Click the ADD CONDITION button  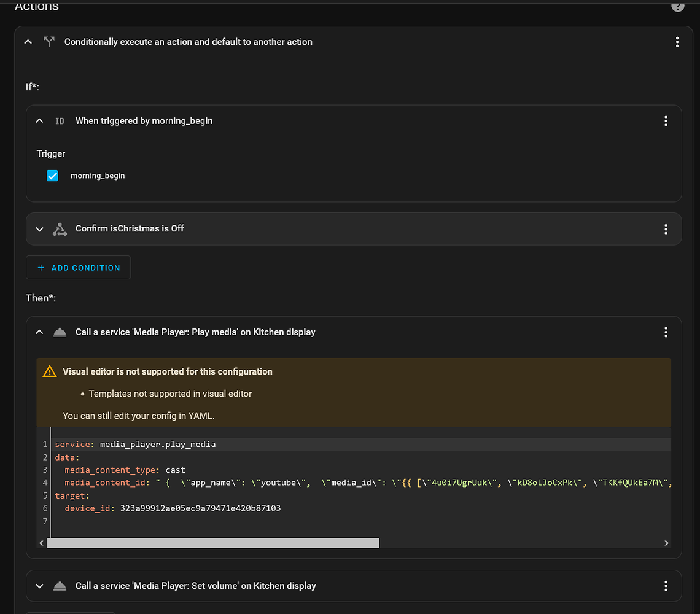click(78, 268)
